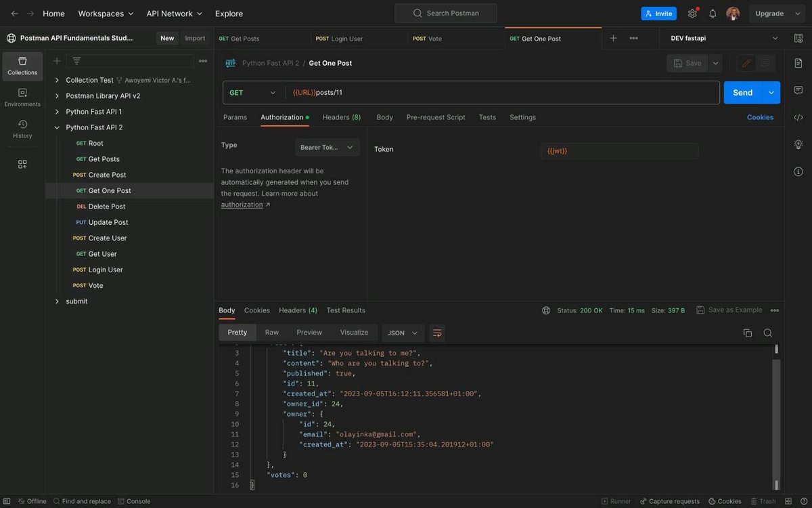Open the notifications bell
Screen dimensions: 812x508
713,14
